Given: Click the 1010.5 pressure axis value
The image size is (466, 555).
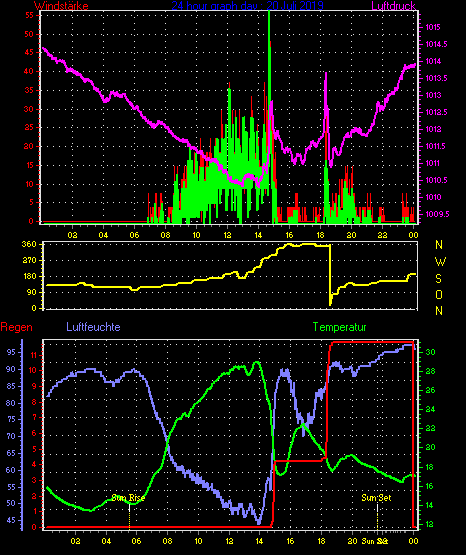Looking at the screenshot, I should pyautogui.click(x=436, y=180).
